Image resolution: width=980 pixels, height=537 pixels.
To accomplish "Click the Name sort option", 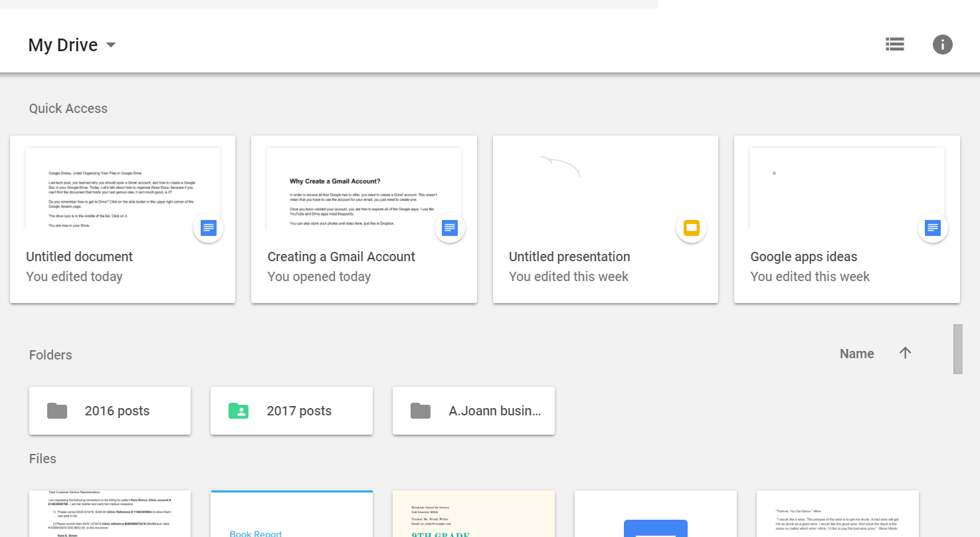I will (856, 354).
